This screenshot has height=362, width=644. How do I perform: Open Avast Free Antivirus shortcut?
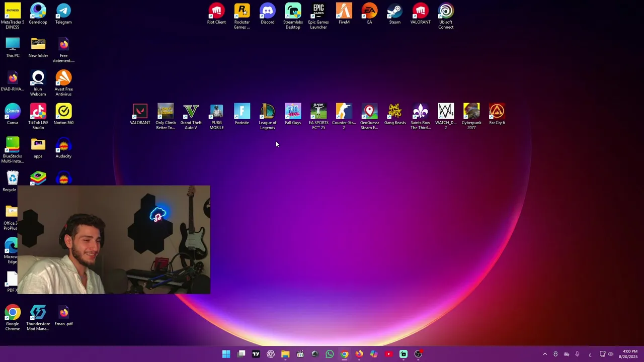tap(63, 83)
